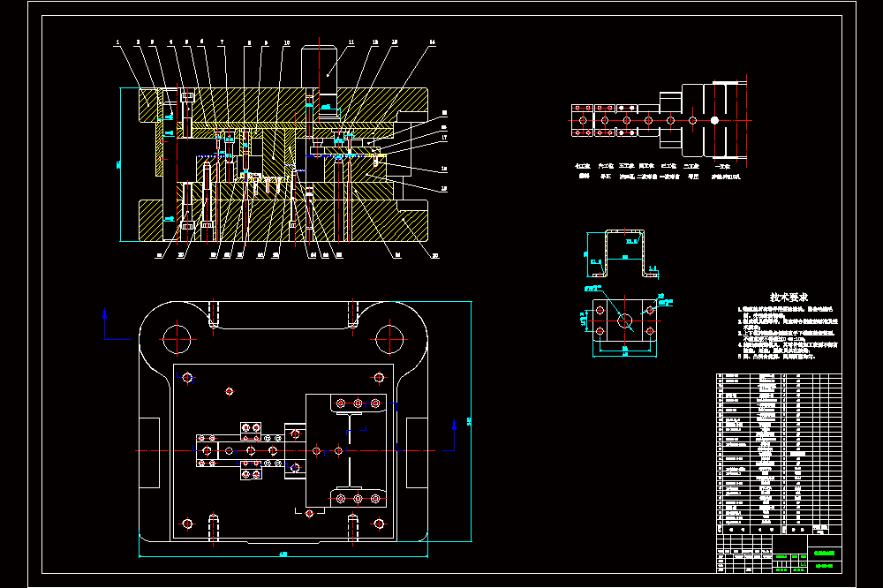Click the upper-right guide post circle in plan view

(389, 339)
